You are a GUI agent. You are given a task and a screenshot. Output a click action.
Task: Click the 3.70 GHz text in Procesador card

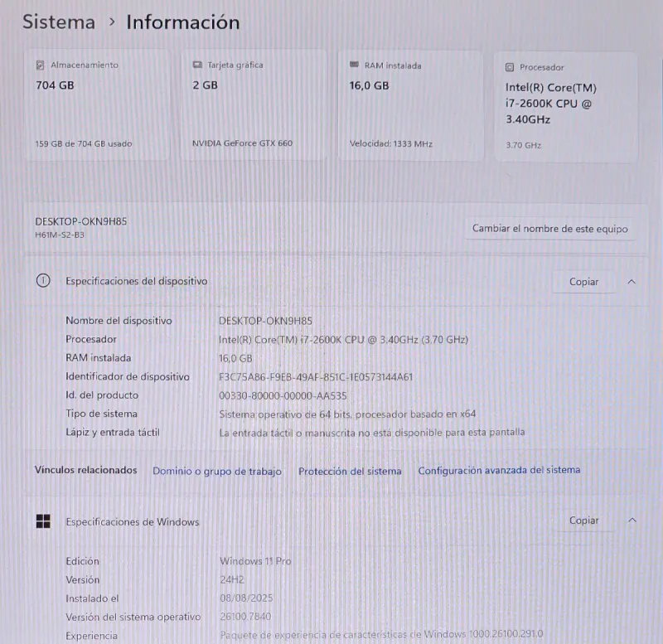[x=524, y=145]
